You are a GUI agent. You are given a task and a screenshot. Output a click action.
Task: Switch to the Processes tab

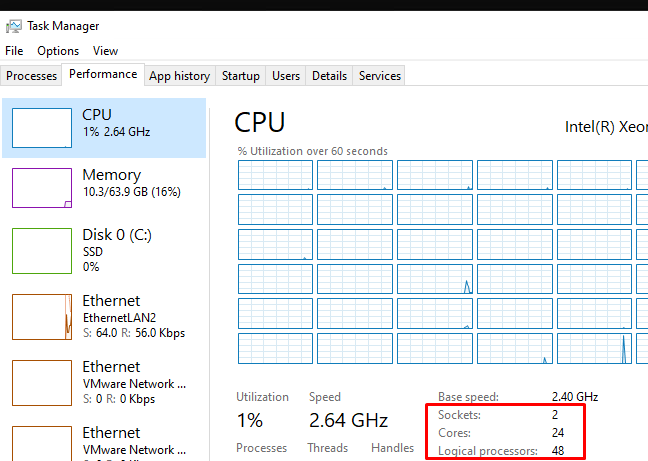[31, 76]
